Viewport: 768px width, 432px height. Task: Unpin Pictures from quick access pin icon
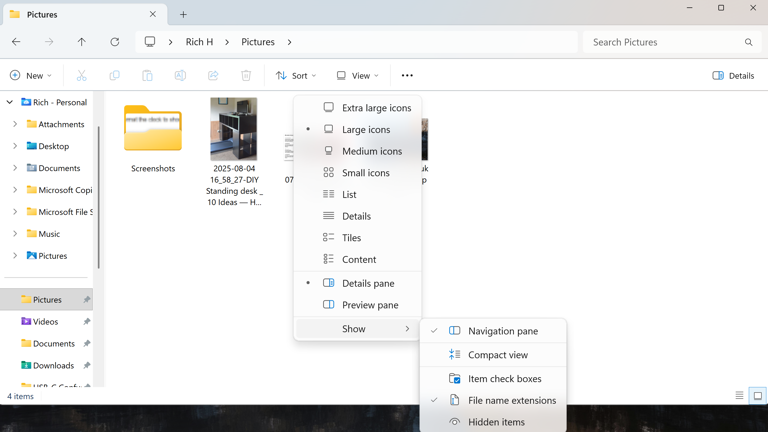point(87,299)
